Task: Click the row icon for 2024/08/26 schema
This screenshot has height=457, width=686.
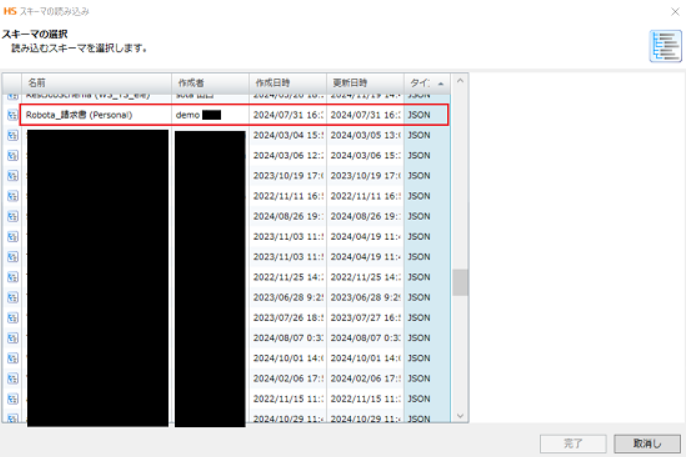Action: (12, 216)
